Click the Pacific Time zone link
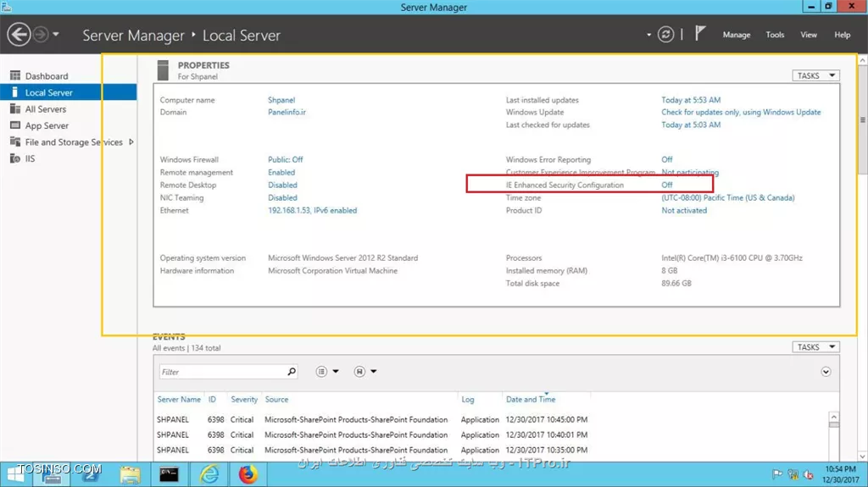 727,197
